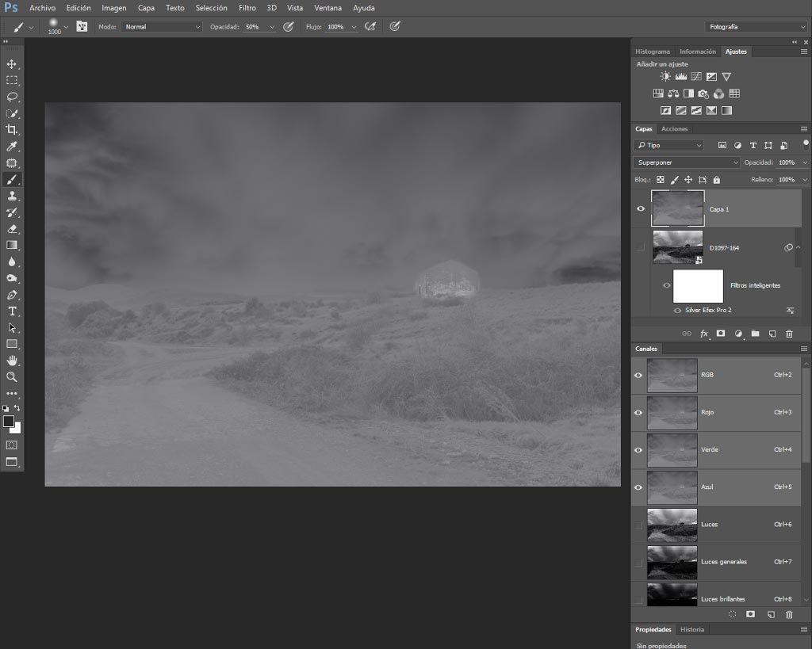The image size is (812, 649).
Task: Lock all on layer
Action: 716,180
